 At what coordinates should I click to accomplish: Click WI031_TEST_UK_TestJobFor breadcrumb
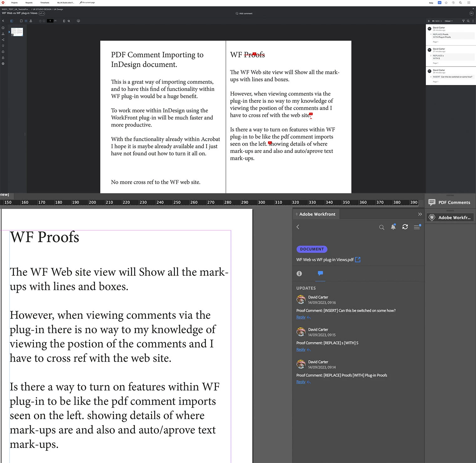[16, 9]
